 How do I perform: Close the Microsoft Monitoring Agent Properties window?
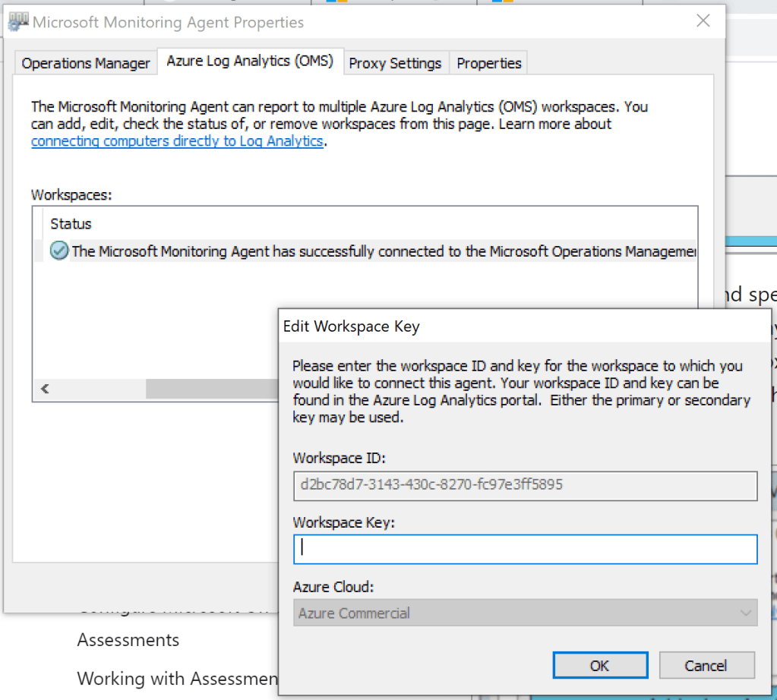pos(703,22)
